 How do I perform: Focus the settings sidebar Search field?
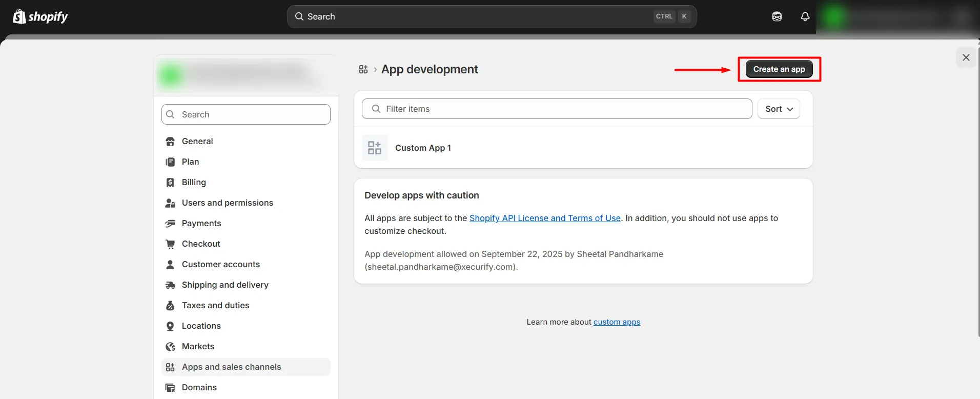pos(246,114)
